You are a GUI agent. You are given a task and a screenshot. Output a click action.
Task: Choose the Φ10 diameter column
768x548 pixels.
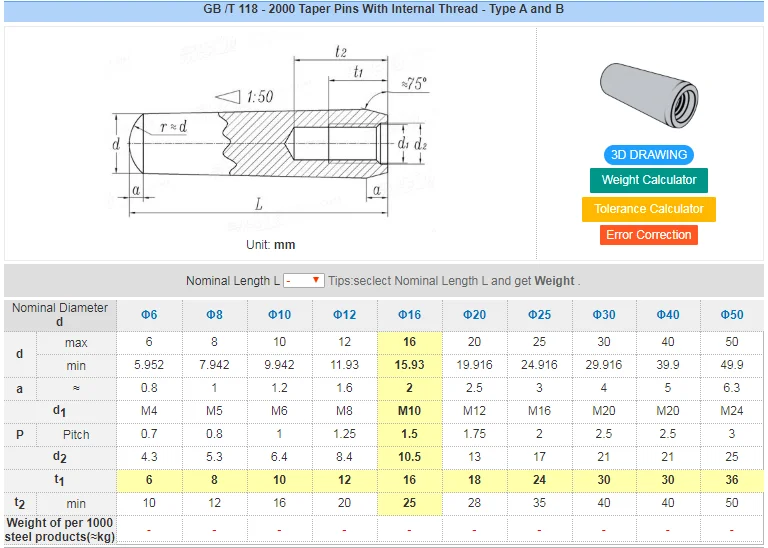pos(279,315)
